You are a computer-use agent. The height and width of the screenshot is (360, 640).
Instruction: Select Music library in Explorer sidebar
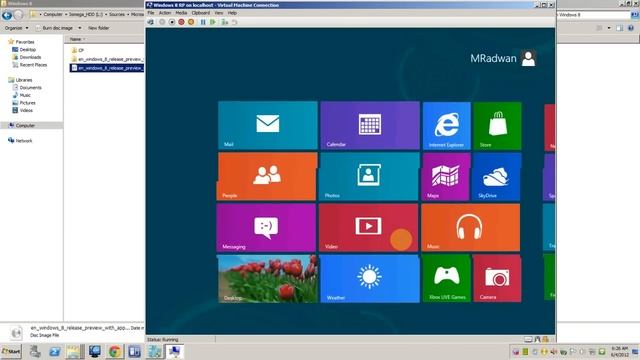pyautogui.click(x=22, y=95)
